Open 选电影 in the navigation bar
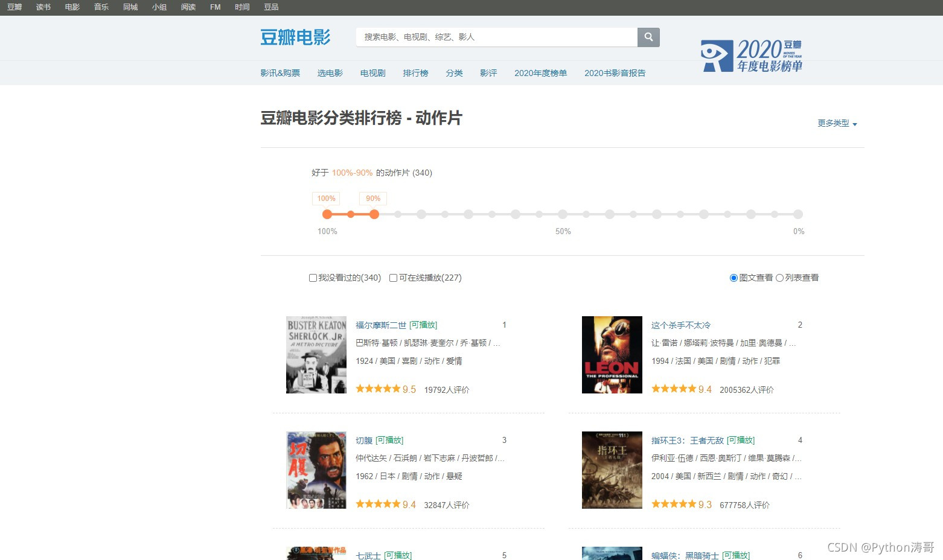943x560 pixels. (x=330, y=73)
